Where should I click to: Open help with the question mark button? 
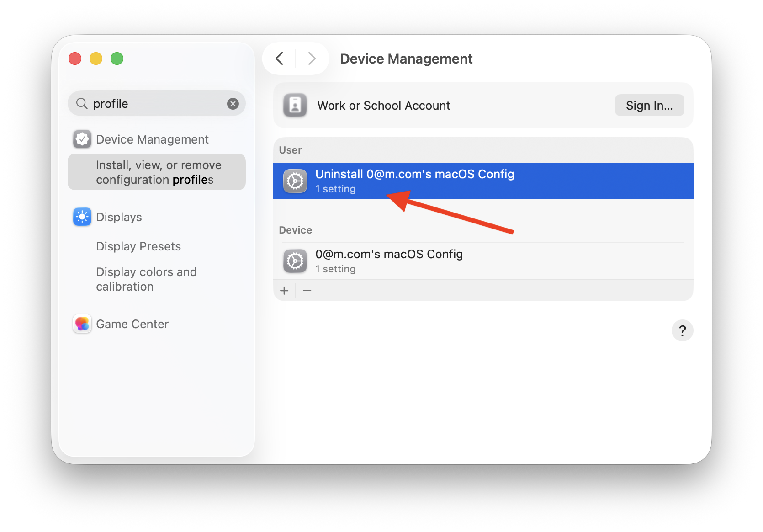tap(682, 330)
